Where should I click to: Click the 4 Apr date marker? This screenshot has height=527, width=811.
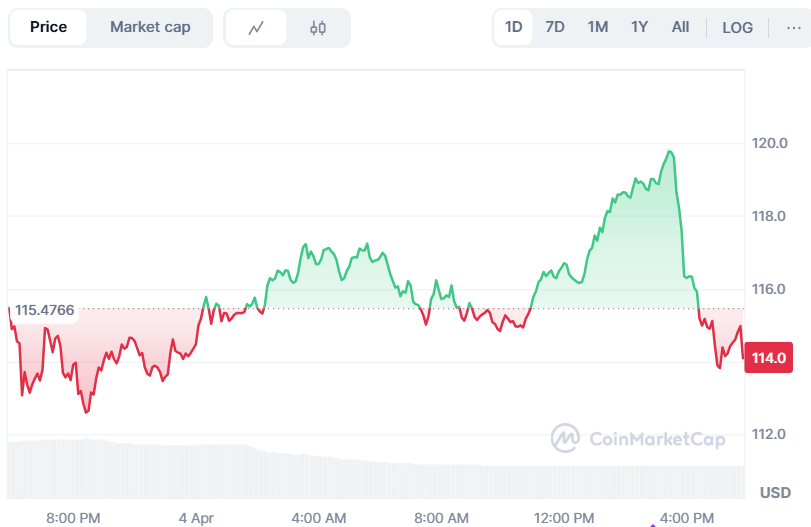click(x=196, y=517)
